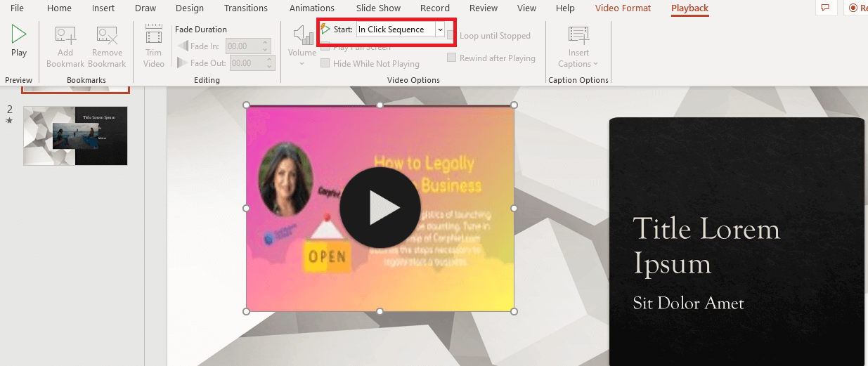Enable Loop until Stopped checkbox

(452, 36)
